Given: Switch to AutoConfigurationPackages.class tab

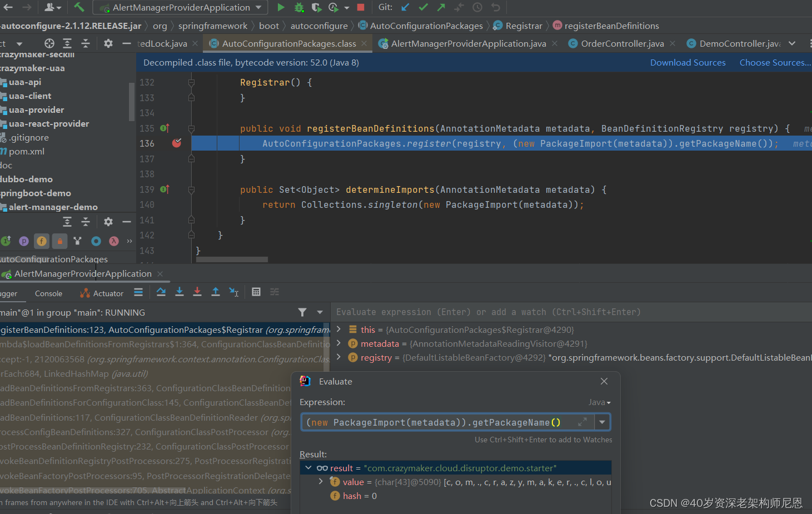Looking at the screenshot, I should tap(289, 43).
